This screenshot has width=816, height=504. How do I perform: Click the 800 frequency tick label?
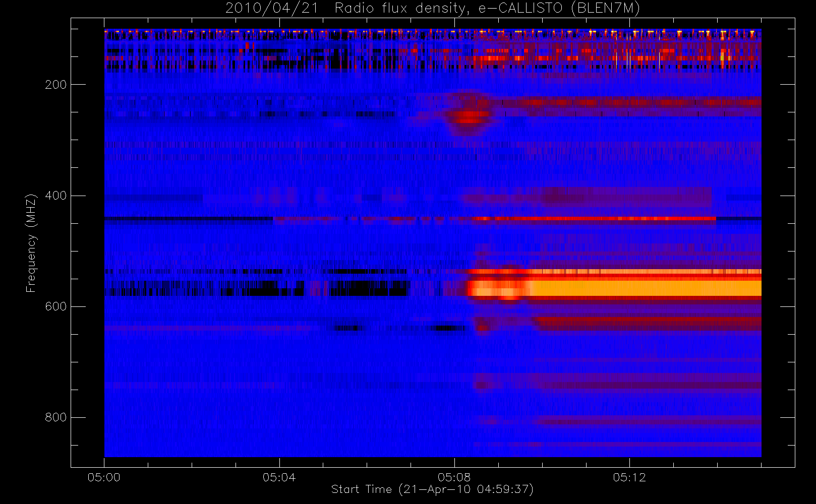(x=55, y=417)
